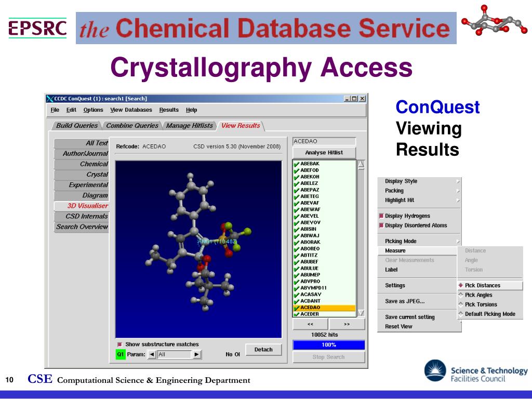Select hit ABELEZ in the list
The image size is (532, 399).
(x=324, y=183)
